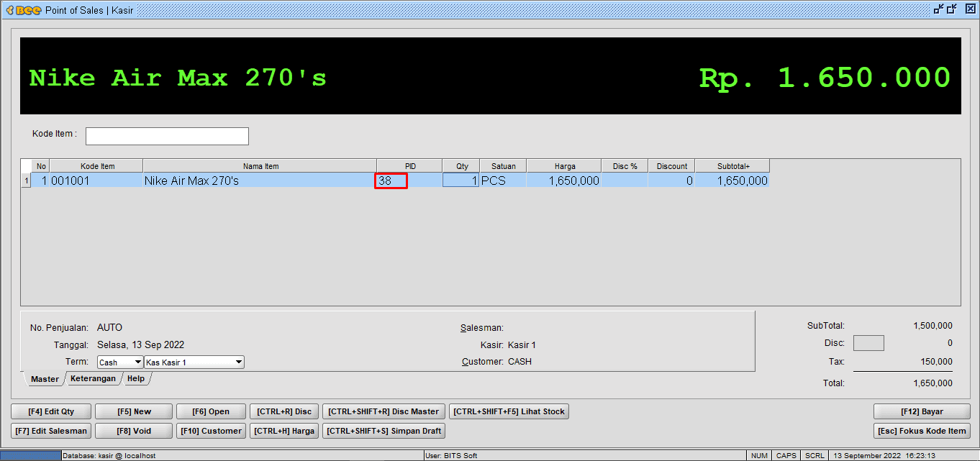The image size is (980, 461).
Task: Click the [F5] New button
Action: coord(134,411)
